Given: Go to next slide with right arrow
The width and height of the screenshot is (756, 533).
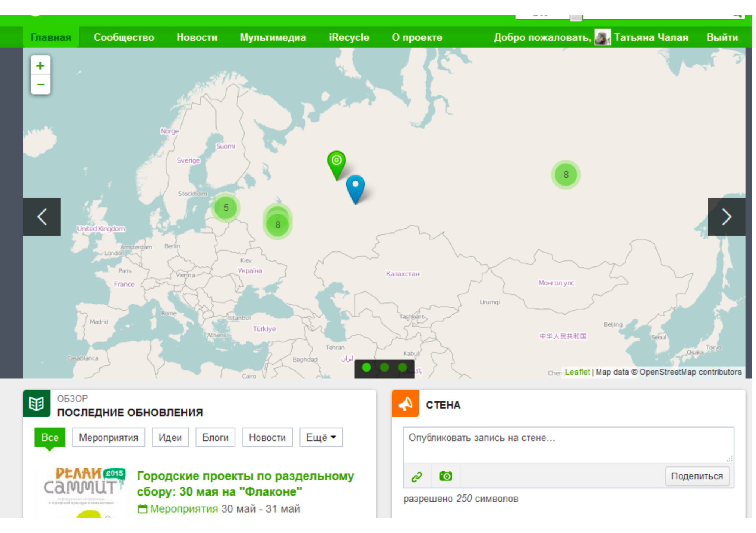Looking at the screenshot, I should 727,217.
